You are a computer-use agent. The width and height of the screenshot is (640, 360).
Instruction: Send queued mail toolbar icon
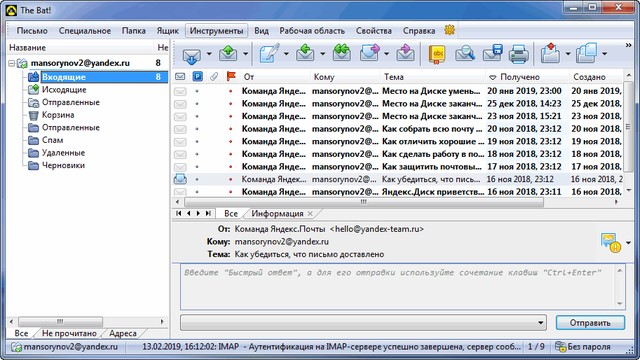tap(228, 53)
